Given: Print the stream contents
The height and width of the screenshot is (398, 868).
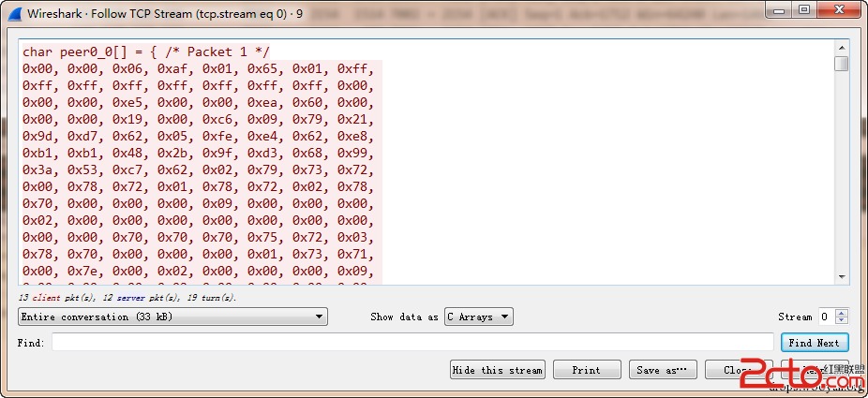Looking at the screenshot, I should click(587, 370).
